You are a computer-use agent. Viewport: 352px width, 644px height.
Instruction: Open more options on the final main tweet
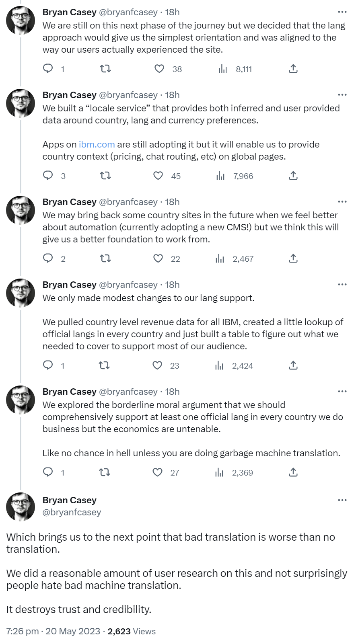point(342,500)
